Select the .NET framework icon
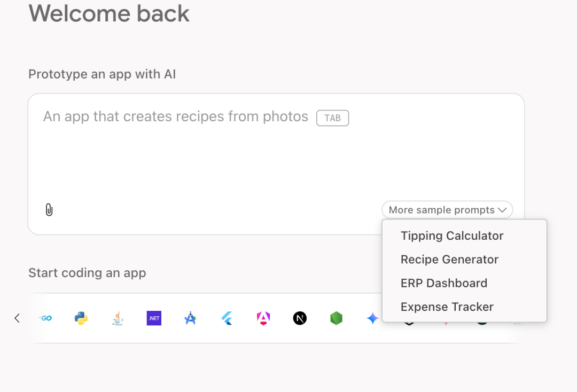The image size is (577, 392). (x=153, y=318)
